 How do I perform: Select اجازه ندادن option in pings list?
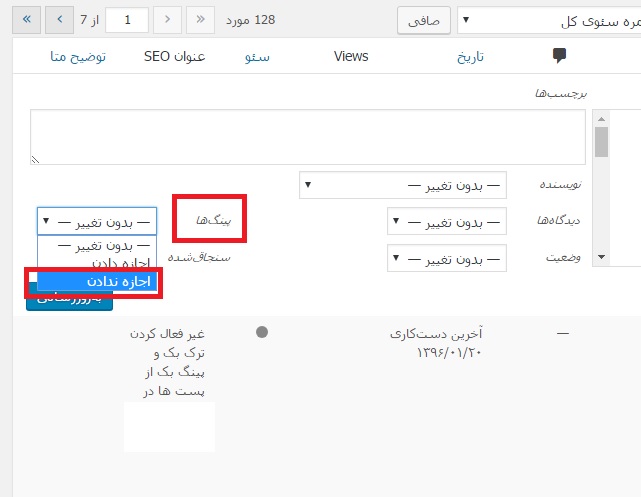tap(97, 282)
